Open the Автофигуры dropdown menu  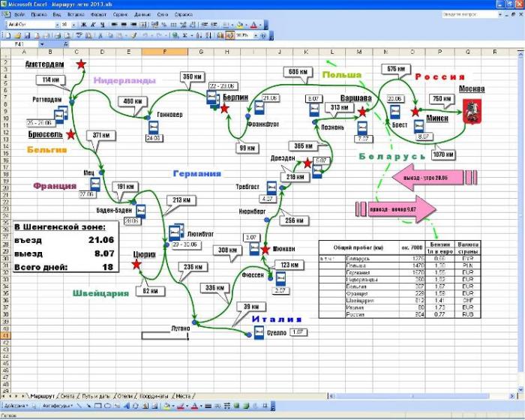56,406
